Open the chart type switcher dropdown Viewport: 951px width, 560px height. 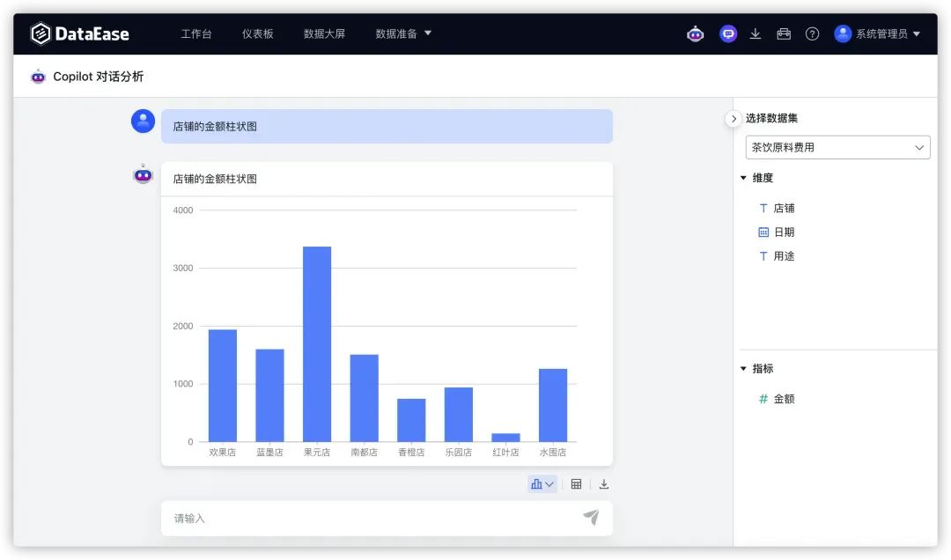click(542, 484)
